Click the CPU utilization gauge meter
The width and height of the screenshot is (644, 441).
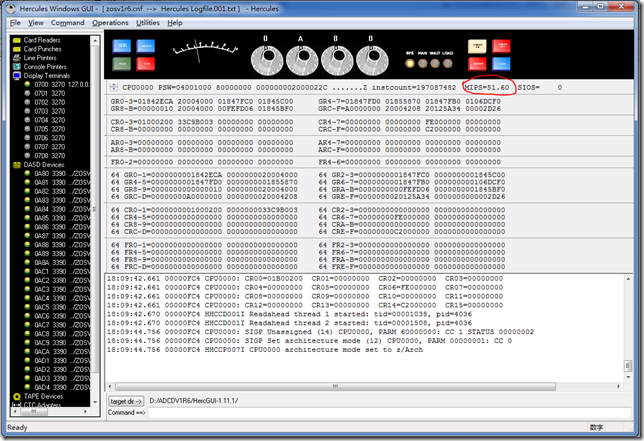click(205, 51)
